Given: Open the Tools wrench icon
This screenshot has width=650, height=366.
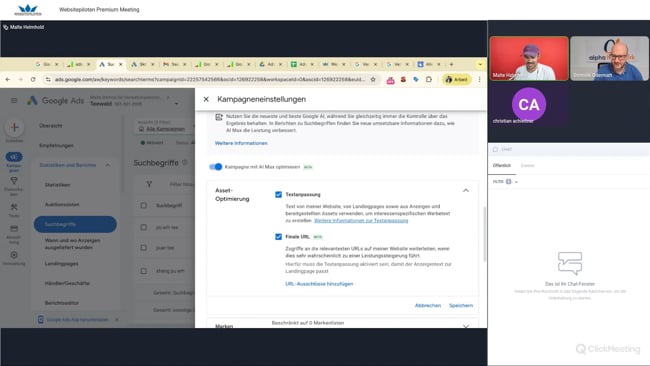Looking at the screenshot, I should (x=14, y=207).
